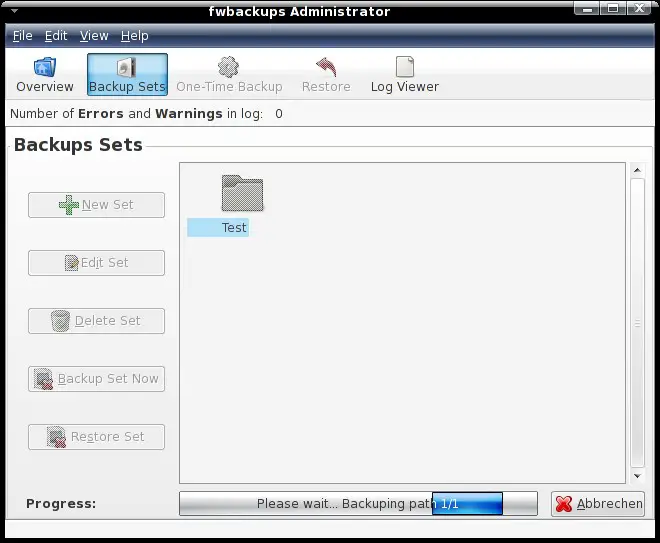Click the Backup Set Now button
660x543 pixels.
96,379
